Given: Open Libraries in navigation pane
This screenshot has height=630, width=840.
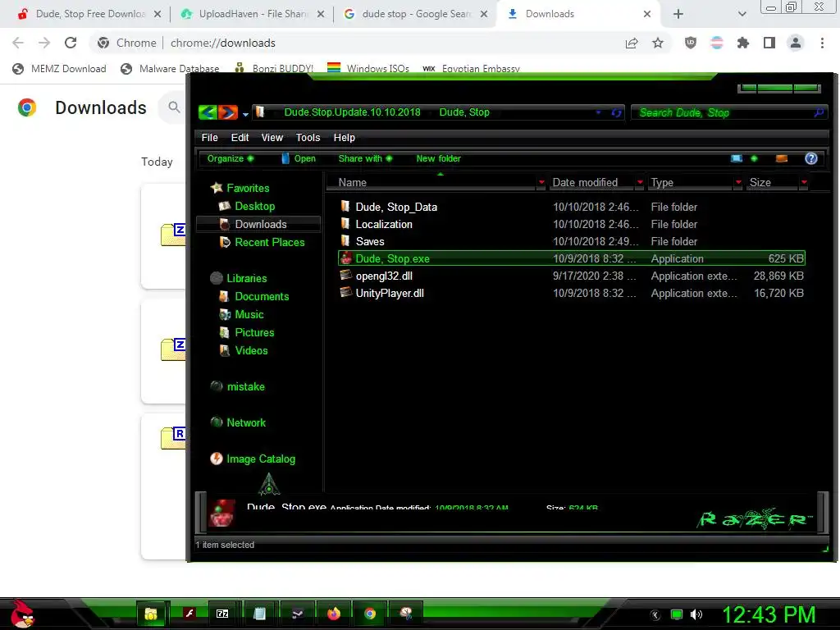Looking at the screenshot, I should tap(246, 278).
